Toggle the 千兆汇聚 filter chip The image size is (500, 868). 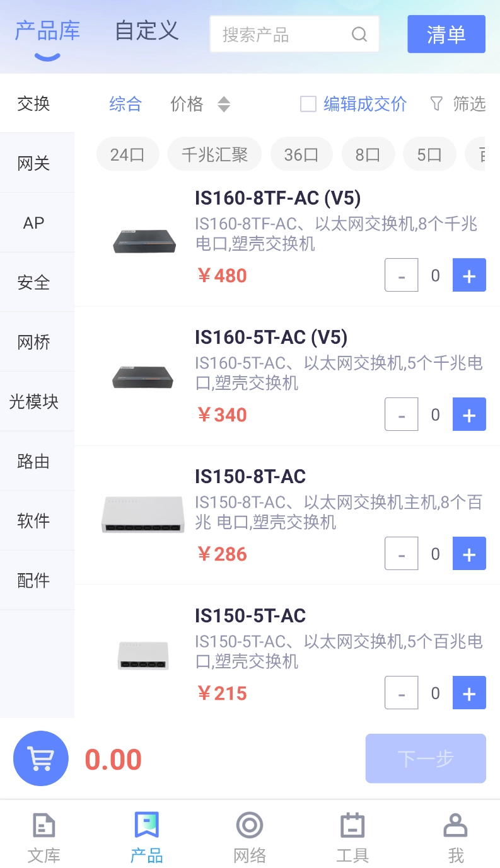pos(214,154)
